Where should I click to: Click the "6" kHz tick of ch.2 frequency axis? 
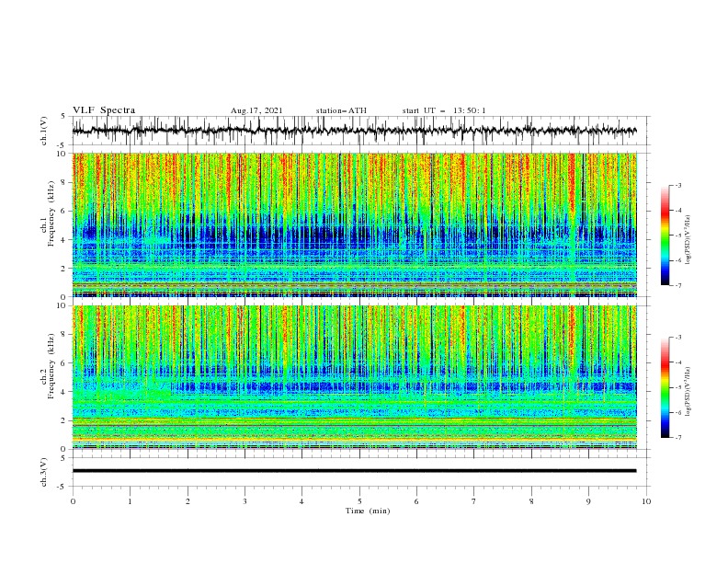(x=63, y=363)
